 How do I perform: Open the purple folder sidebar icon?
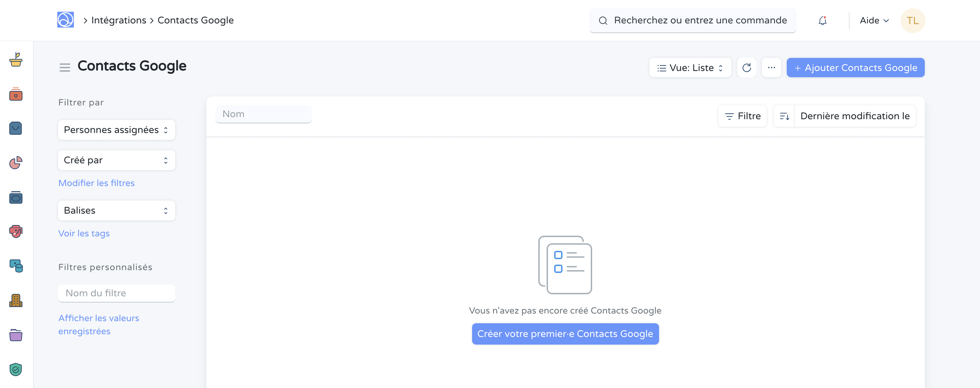click(x=16, y=335)
